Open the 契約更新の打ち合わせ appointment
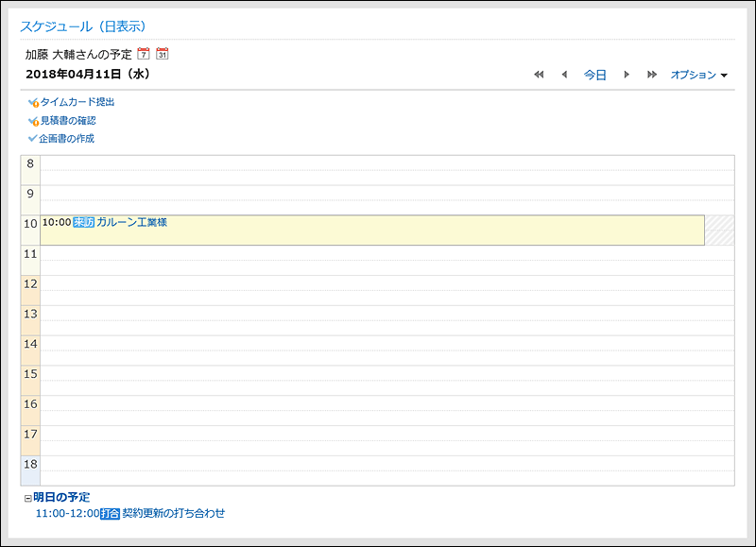 (x=174, y=513)
